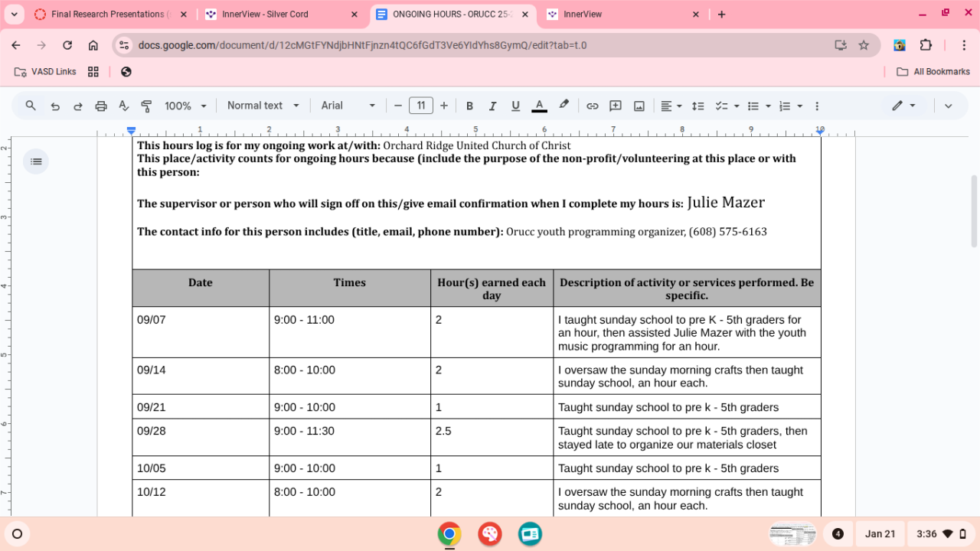Open the VASD Links bookmark folder

coord(45,71)
